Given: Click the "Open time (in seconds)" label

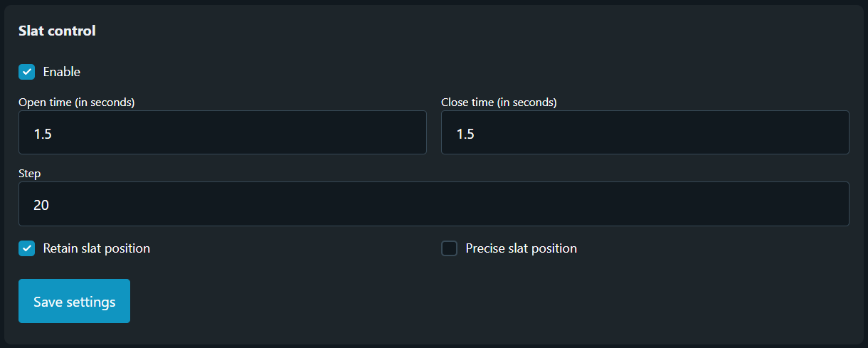Looking at the screenshot, I should (x=77, y=102).
